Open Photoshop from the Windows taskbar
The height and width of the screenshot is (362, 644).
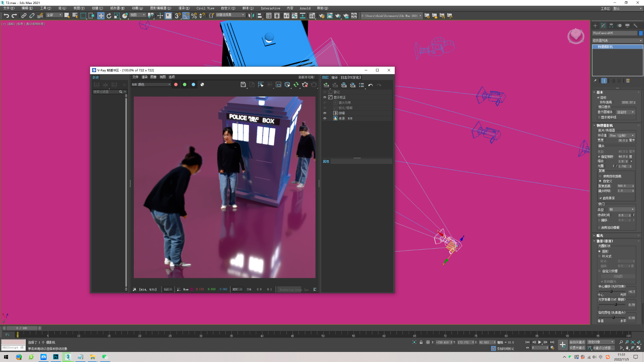click(56, 357)
